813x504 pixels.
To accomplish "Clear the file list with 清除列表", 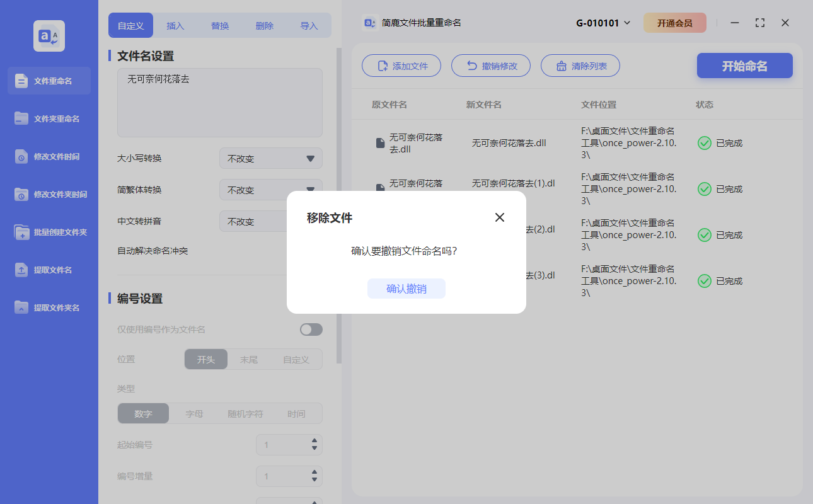I will coord(580,66).
